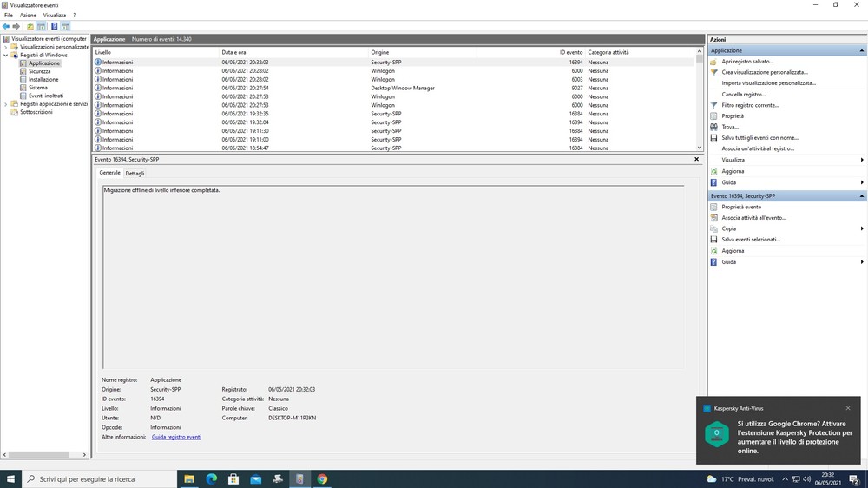The width and height of the screenshot is (868, 488).
Task: Open Google Chrome from the taskbar
Action: click(322, 479)
